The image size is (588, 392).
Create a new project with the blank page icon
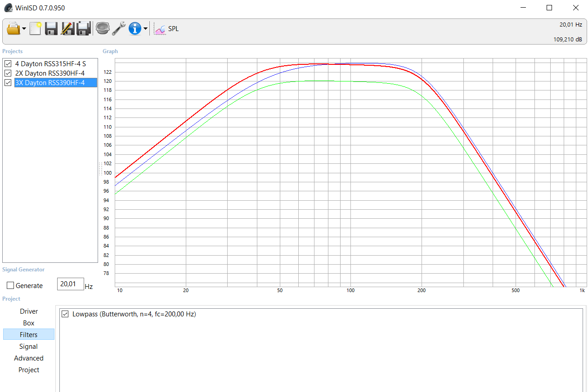(36, 29)
